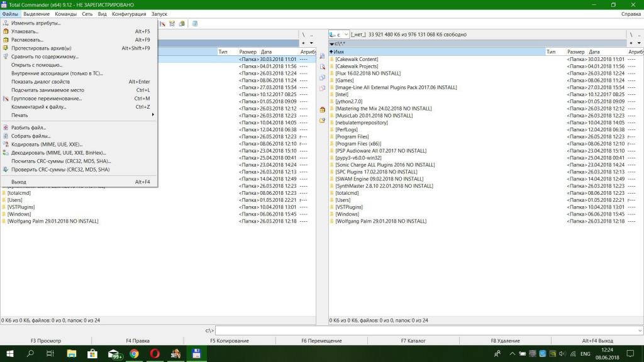
Task: Click the taskbar search magnifier
Action: (x=30, y=353)
